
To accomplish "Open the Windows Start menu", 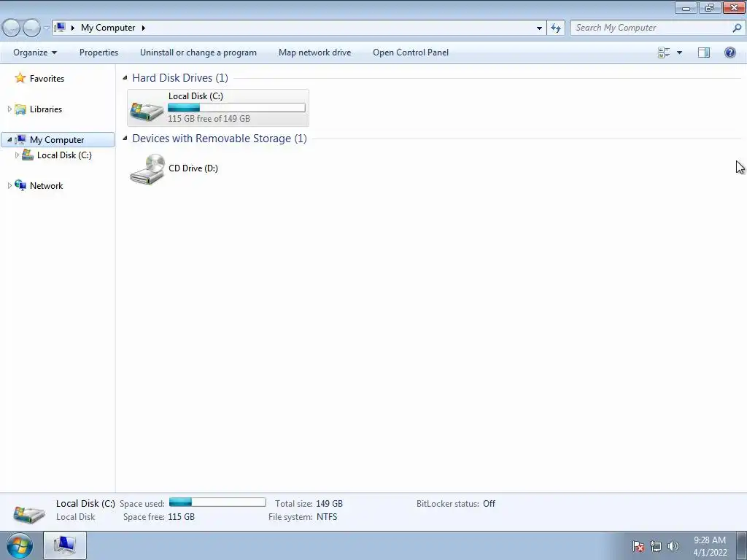I will pyautogui.click(x=20, y=545).
